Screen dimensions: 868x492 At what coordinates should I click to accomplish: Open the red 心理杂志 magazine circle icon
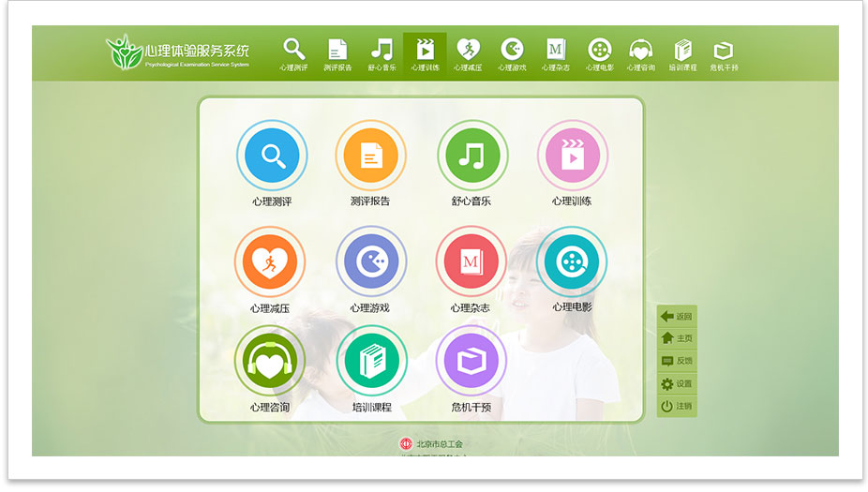[x=471, y=262]
